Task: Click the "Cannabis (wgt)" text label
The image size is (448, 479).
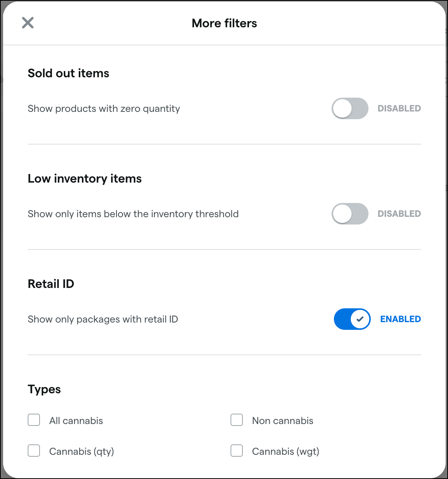Action: 285,451
